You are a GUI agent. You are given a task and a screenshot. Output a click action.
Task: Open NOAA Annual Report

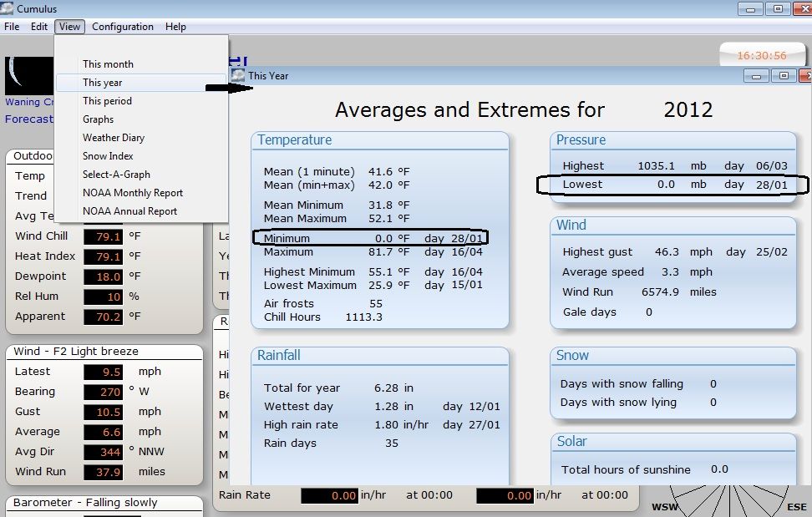click(129, 211)
